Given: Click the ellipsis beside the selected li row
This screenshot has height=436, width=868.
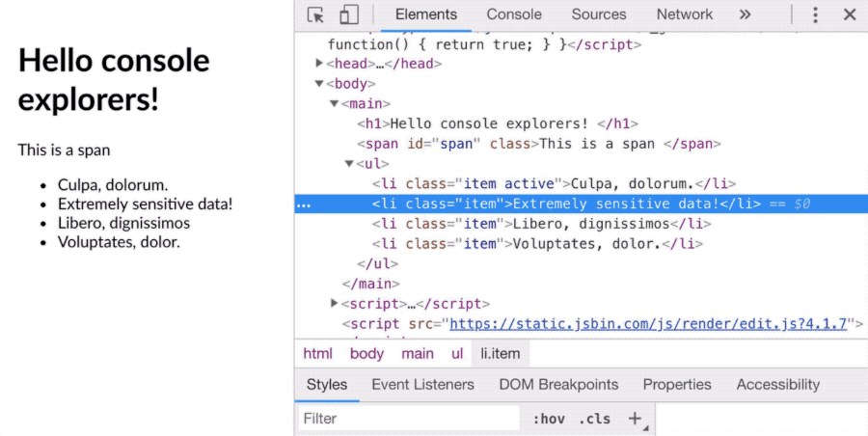Looking at the screenshot, I should 304,204.
